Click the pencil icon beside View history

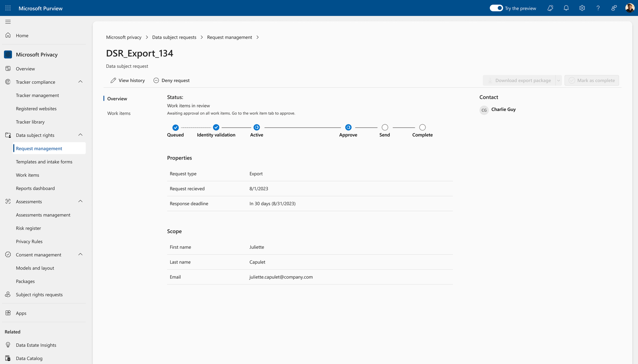point(113,81)
